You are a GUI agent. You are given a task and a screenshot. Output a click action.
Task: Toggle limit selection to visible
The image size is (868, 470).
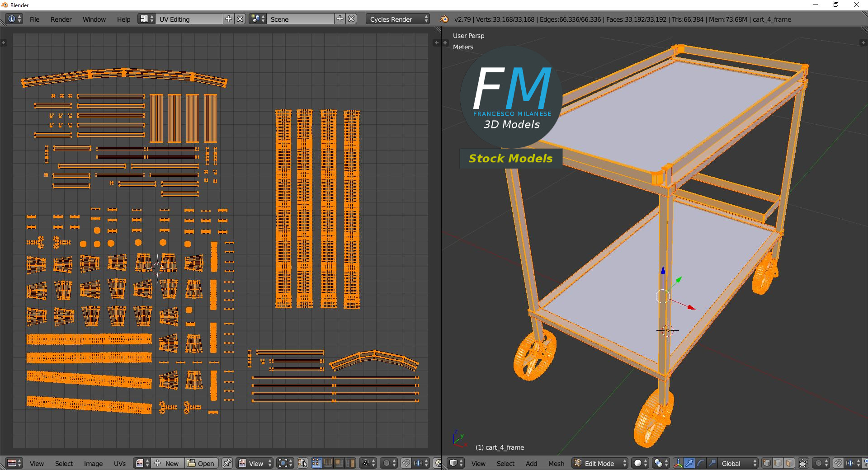[803, 463]
